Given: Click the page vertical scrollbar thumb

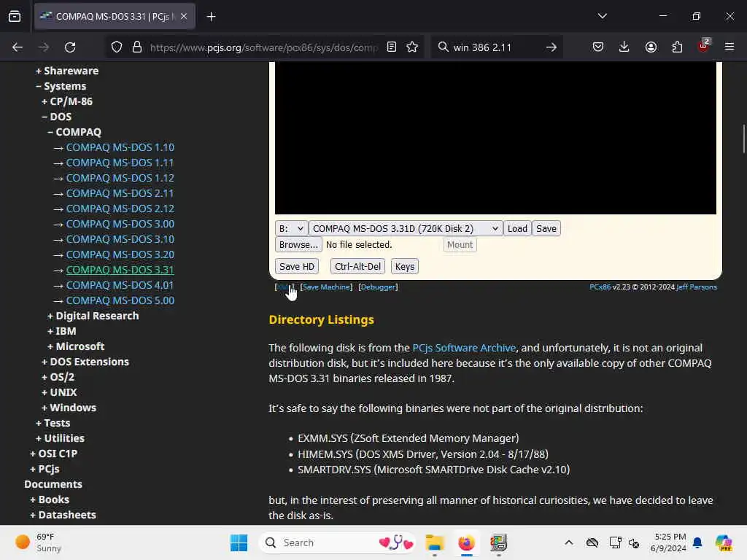Looking at the screenshot, I should pos(743,139).
